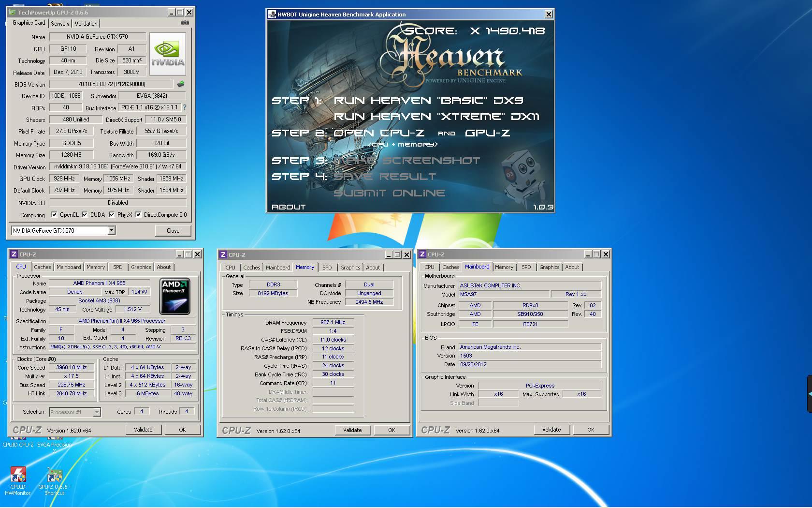Click the side panel handle at right screen edge

coord(809,394)
